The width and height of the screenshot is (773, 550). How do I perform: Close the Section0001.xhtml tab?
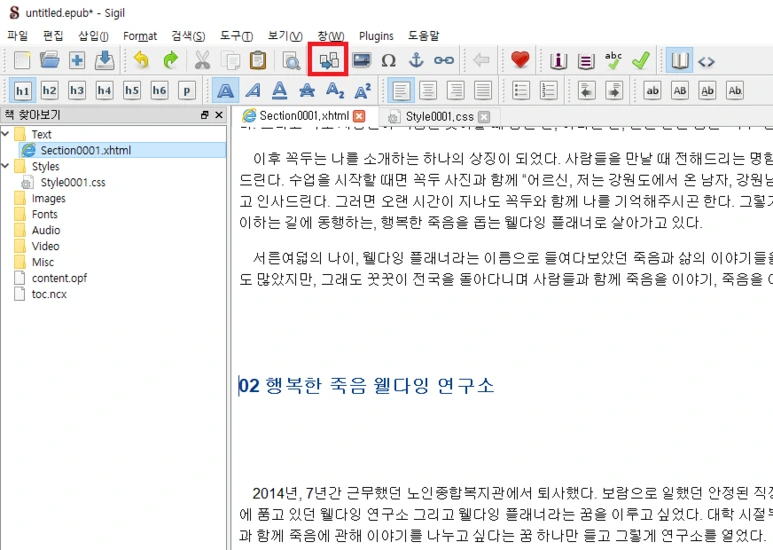[x=359, y=116]
